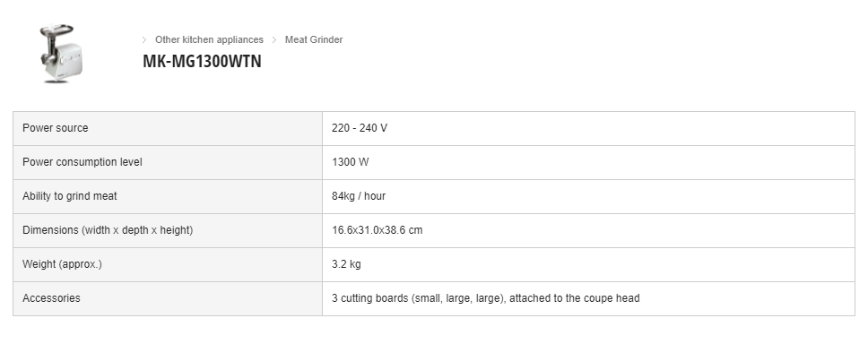Click chevron arrow before Meat Grinder
This screenshot has width=868, height=344.
point(274,39)
